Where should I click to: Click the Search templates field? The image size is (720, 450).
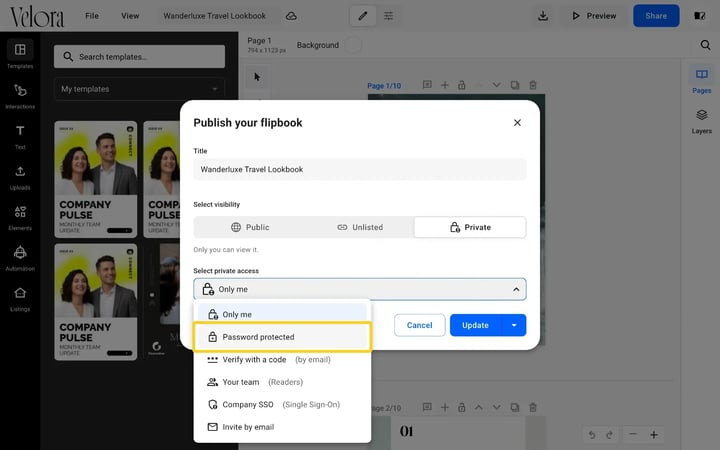(x=139, y=56)
